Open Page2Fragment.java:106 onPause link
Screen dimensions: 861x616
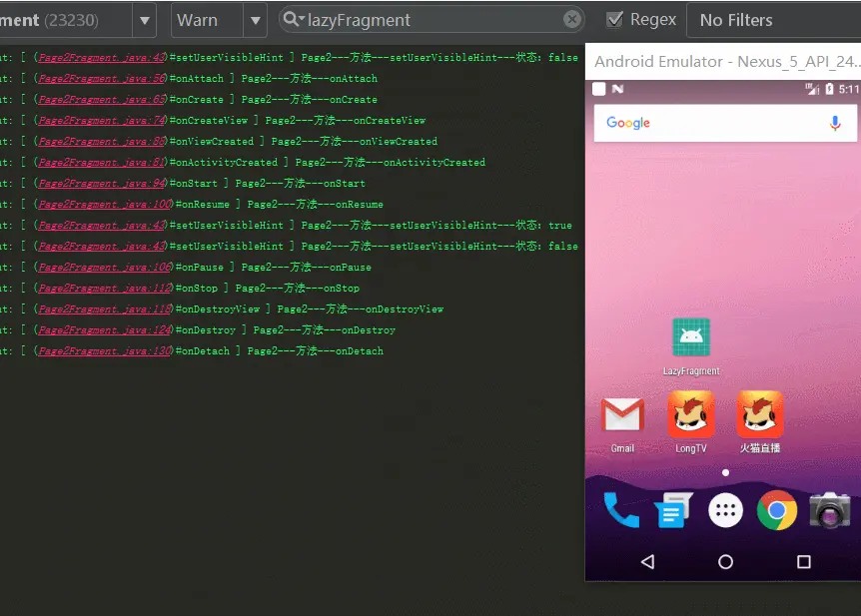[x=106, y=267]
